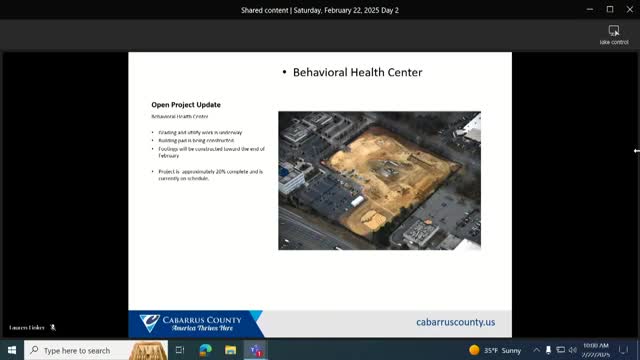Show hidden icons with the tray chevron

(x=536, y=350)
